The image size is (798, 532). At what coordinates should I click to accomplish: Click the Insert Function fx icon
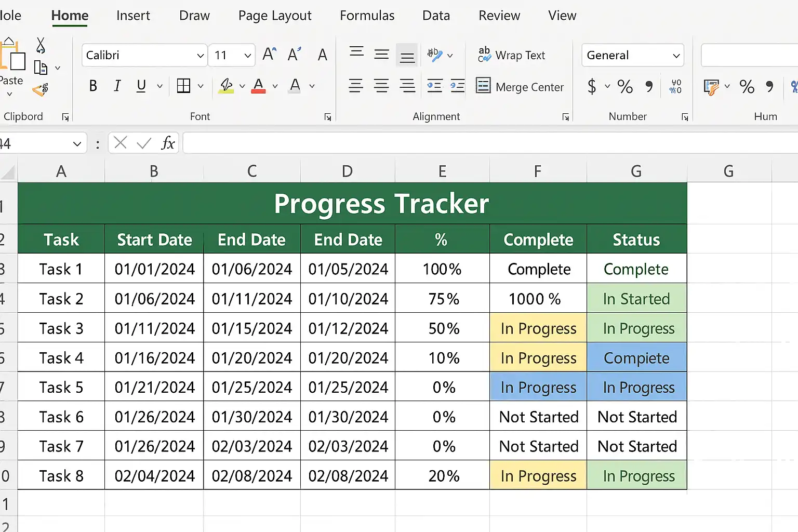point(167,143)
